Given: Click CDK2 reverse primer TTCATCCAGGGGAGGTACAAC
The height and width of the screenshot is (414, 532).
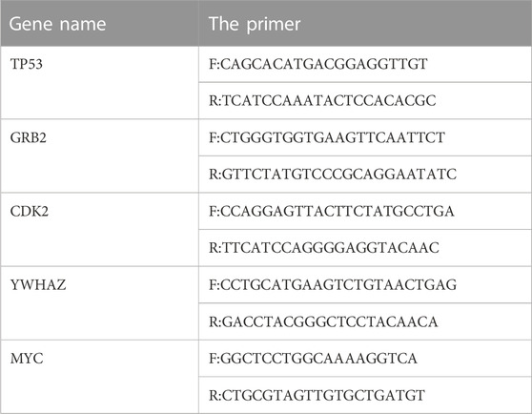Looking at the screenshot, I should coord(323,248).
